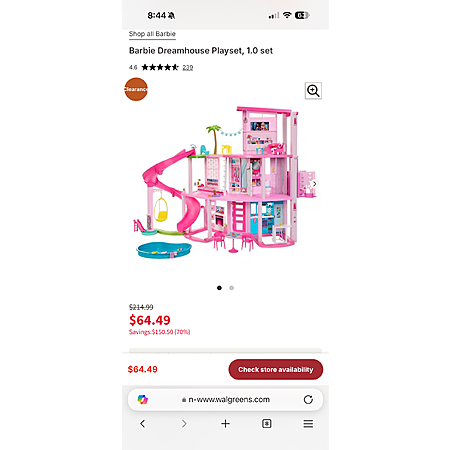Screen dimensions: 450x450
Task: Go forward with browser forward arrow
Action: (184, 424)
